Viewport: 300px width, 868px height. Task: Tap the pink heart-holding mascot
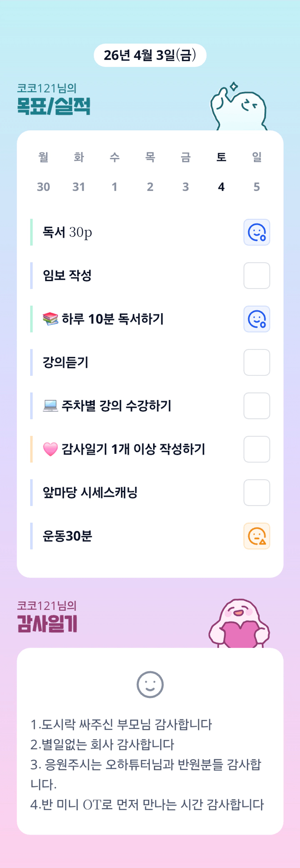239,623
